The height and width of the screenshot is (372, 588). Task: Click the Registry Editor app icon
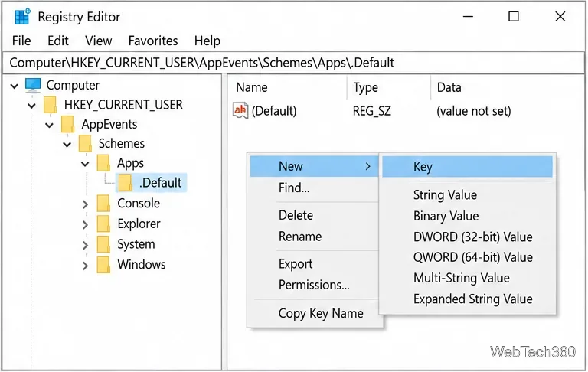click(x=22, y=17)
